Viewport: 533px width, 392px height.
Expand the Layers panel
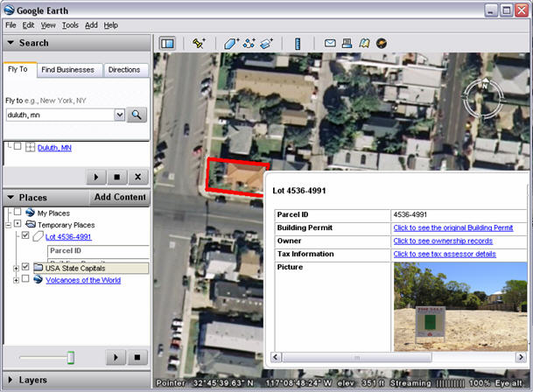pos(11,380)
